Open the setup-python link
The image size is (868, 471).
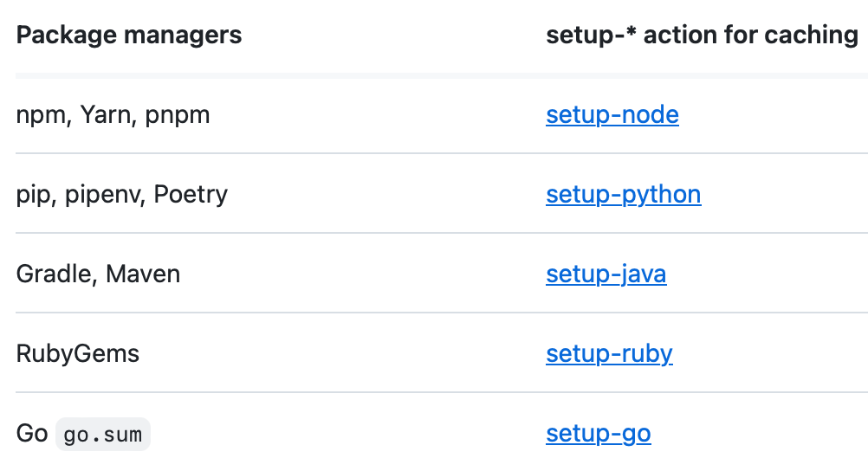click(x=623, y=195)
